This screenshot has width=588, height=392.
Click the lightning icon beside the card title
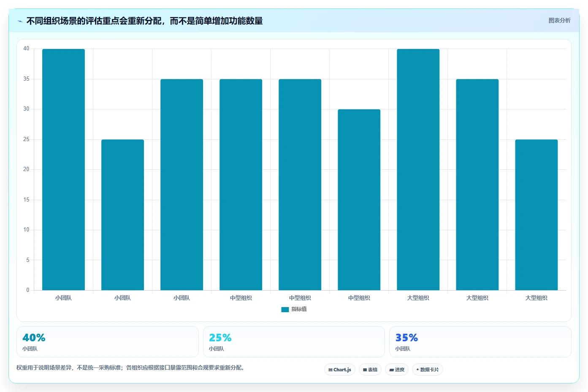(x=20, y=21)
